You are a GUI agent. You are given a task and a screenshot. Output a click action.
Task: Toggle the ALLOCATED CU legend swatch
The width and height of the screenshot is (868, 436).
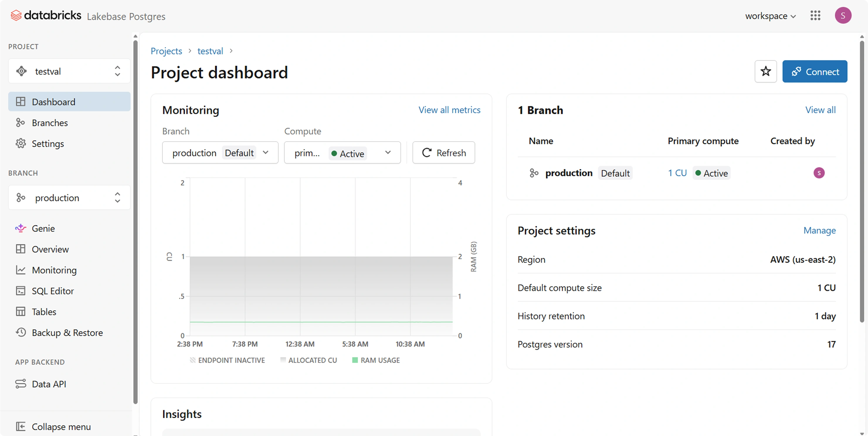pos(283,360)
